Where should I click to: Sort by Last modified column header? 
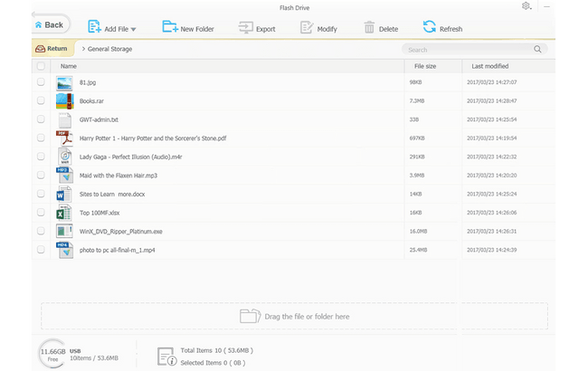point(490,66)
